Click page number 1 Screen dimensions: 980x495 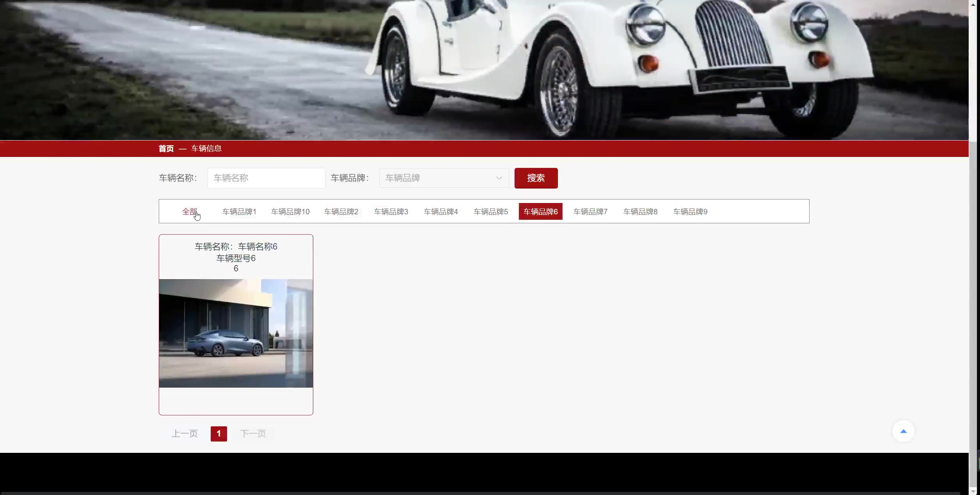pyautogui.click(x=218, y=434)
